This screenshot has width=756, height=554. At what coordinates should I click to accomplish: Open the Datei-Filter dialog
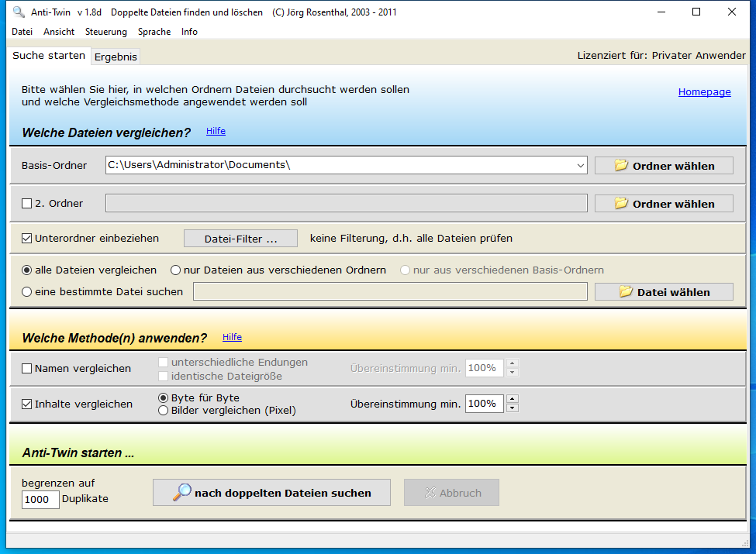click(240, 239)
